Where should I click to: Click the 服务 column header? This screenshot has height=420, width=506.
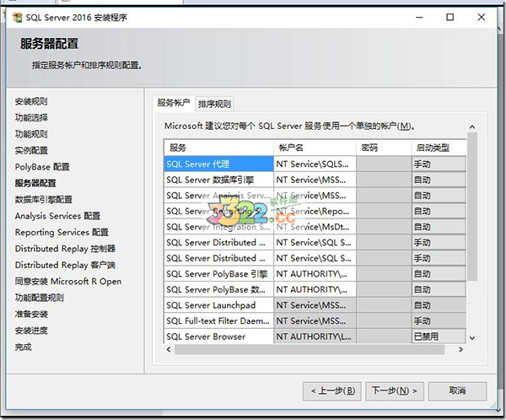click(218, 148)
